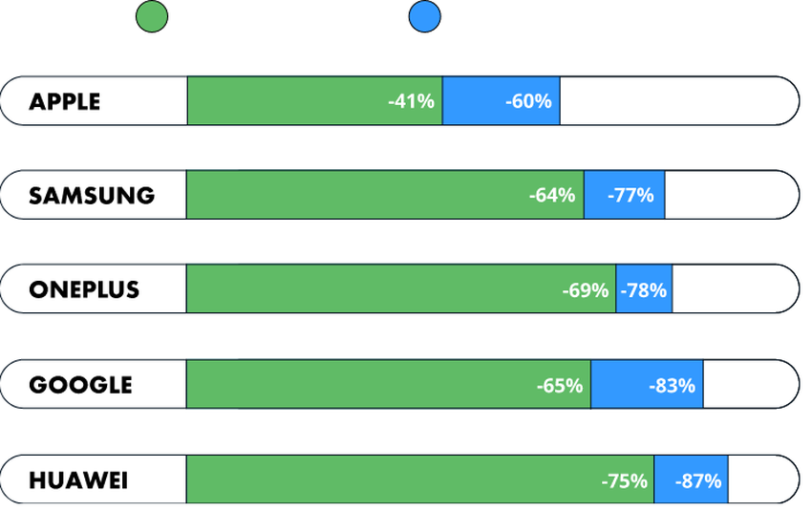Click OnePlus green -69% bar segment
This screenshot has height=532, width=812.
pyautogui.click(x=400, y=289)
